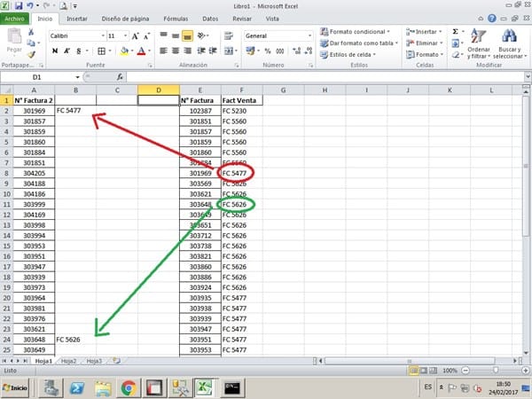Image resolution: width=532 pixels, height=399 pixels.
Task: Switch to Diseño de página tab
Action: click(125, 19)
